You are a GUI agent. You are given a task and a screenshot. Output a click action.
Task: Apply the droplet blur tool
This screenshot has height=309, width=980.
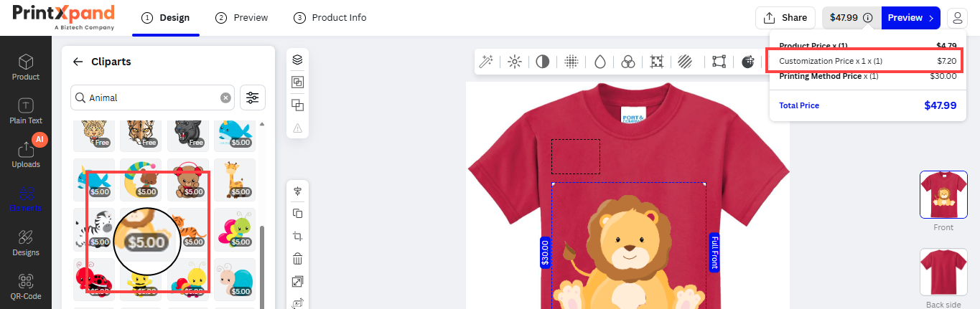[599, 62]
